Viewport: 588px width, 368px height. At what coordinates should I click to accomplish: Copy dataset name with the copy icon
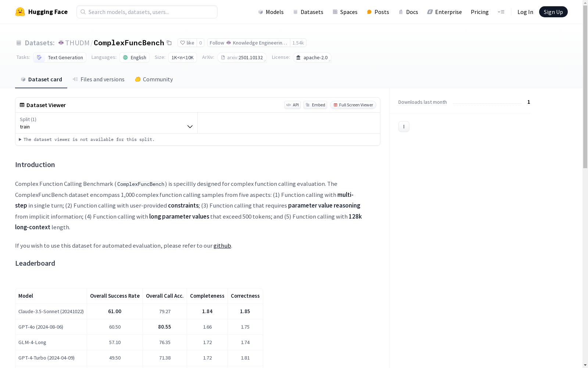(x=169, y=43)
